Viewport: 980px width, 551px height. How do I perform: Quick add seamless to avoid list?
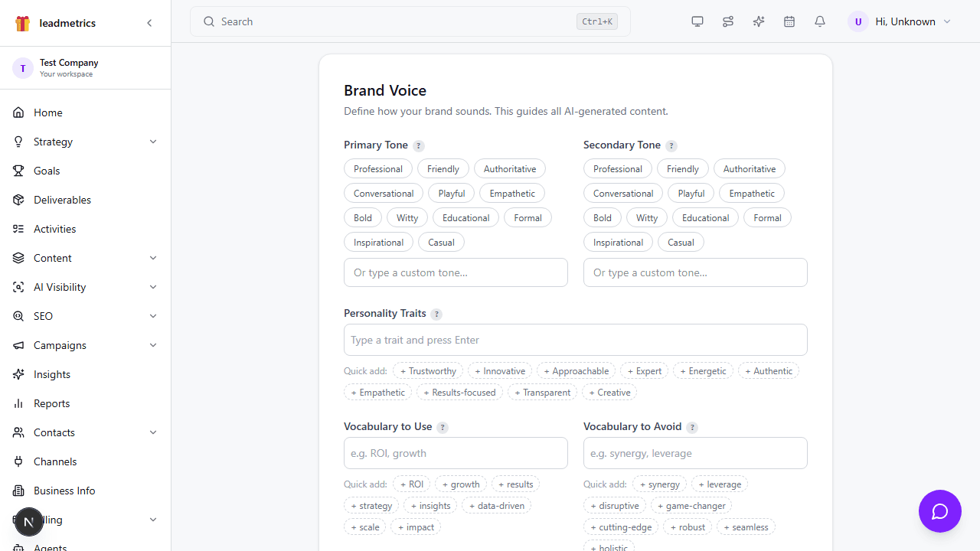coord(746,527)
